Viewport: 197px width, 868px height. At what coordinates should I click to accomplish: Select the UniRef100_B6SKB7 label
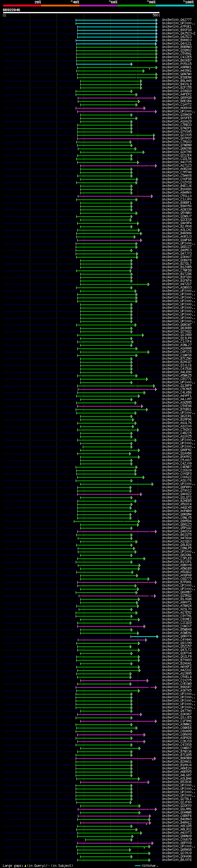(177, 61)
